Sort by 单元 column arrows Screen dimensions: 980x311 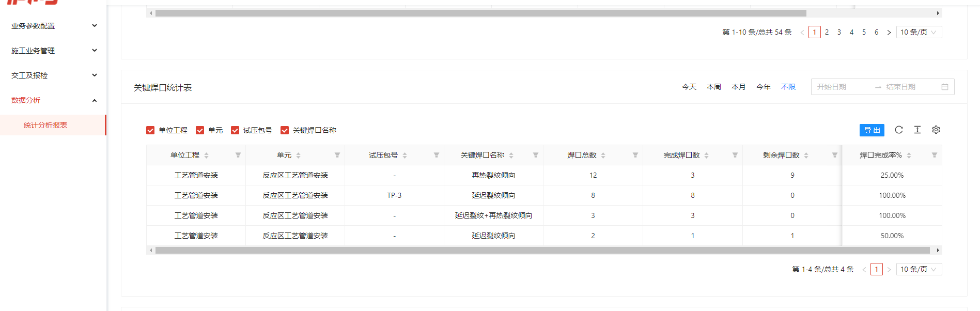[x=299, y=155]
